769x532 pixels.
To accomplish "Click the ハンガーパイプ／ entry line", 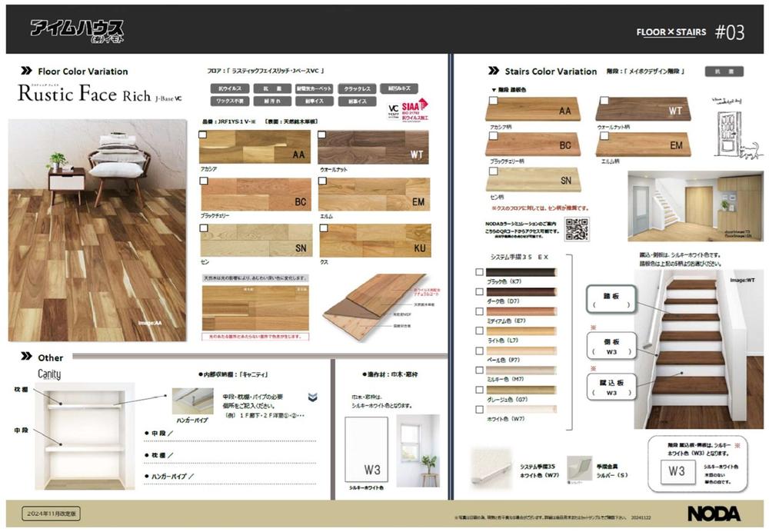I will click(231, 477).
